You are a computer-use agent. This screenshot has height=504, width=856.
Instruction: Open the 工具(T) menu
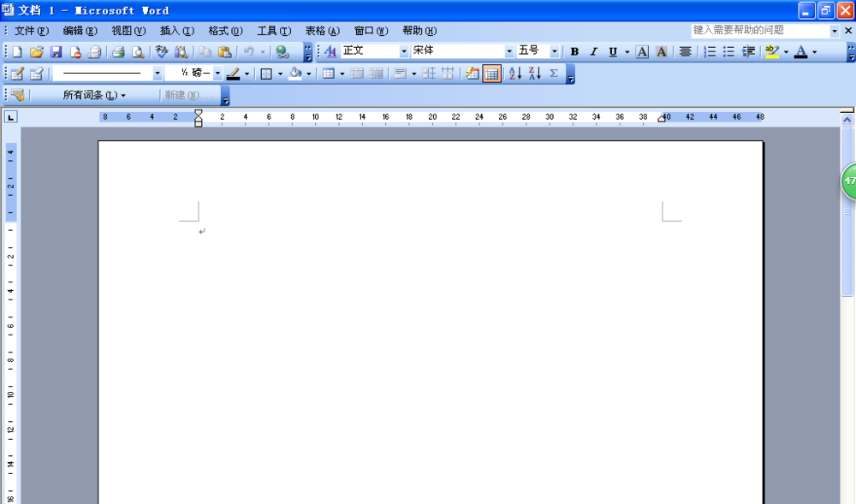click(274, 31)
